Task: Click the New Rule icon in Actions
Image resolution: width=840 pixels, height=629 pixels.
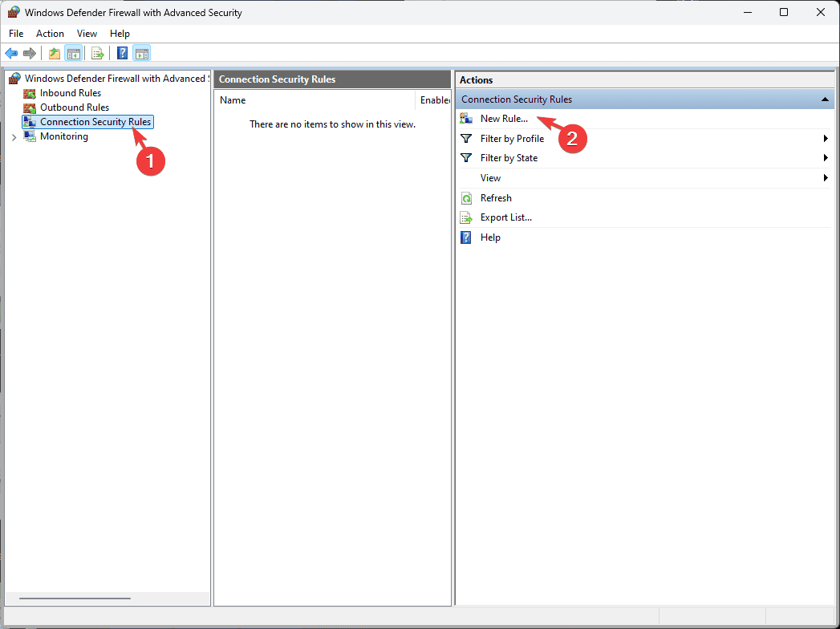Action: (466, 119)
